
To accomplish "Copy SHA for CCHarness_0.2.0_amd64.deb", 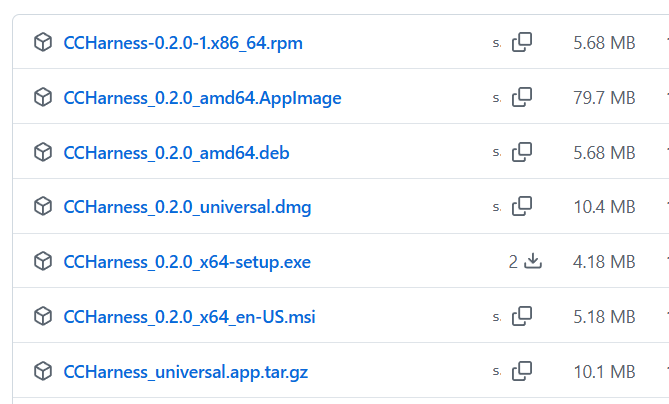I will (522, 152).
